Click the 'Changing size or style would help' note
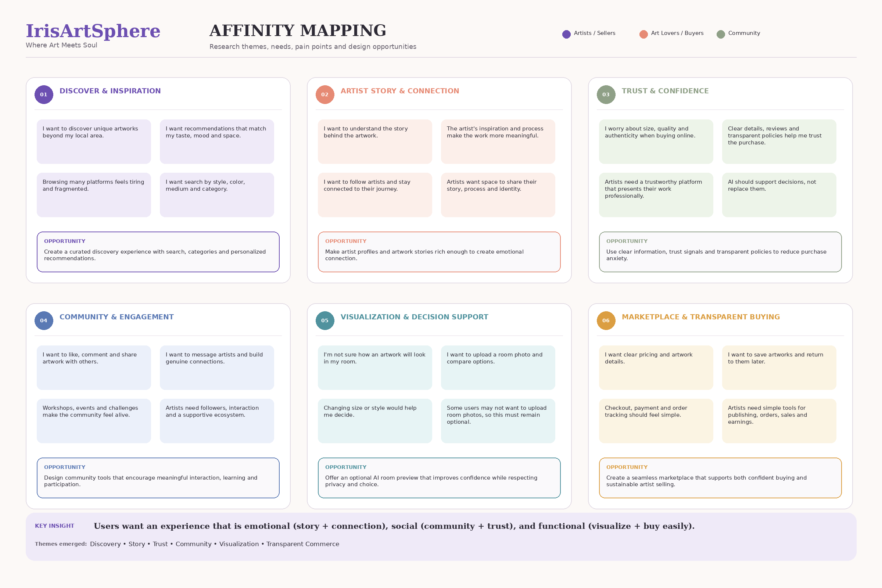 [x=375, y=421]
